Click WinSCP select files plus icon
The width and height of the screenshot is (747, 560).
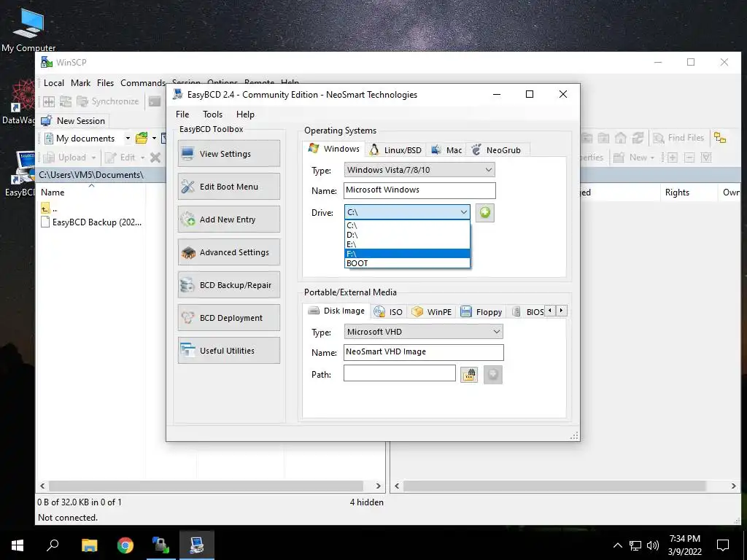[672, 157]
